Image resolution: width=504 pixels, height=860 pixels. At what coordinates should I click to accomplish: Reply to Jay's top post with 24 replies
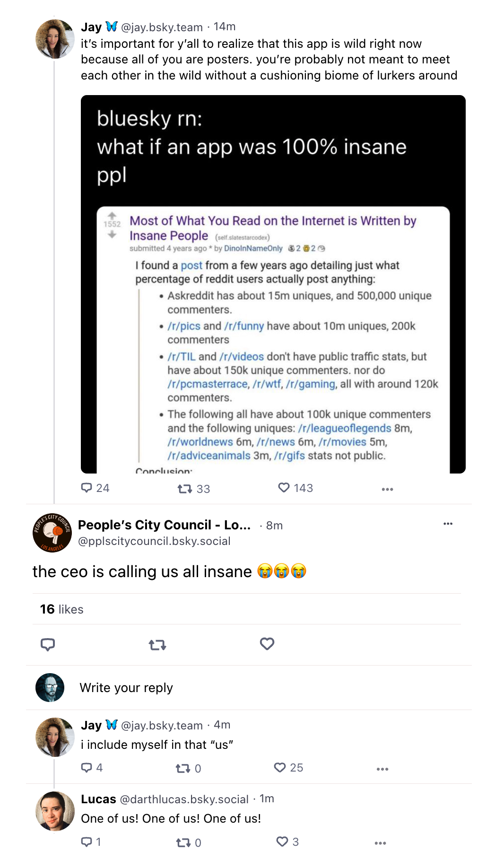coord(87,488)
